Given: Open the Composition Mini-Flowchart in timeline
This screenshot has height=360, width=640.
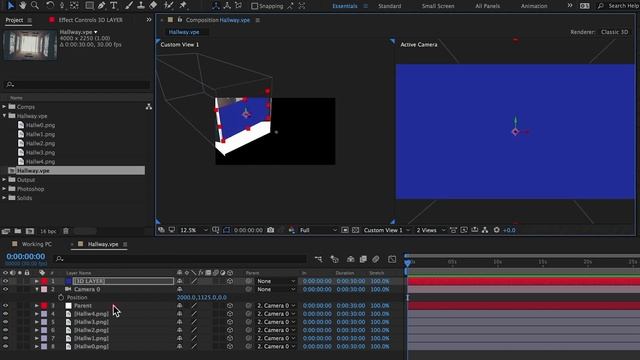Looking at the screenshot, I should tap(318, 259).
